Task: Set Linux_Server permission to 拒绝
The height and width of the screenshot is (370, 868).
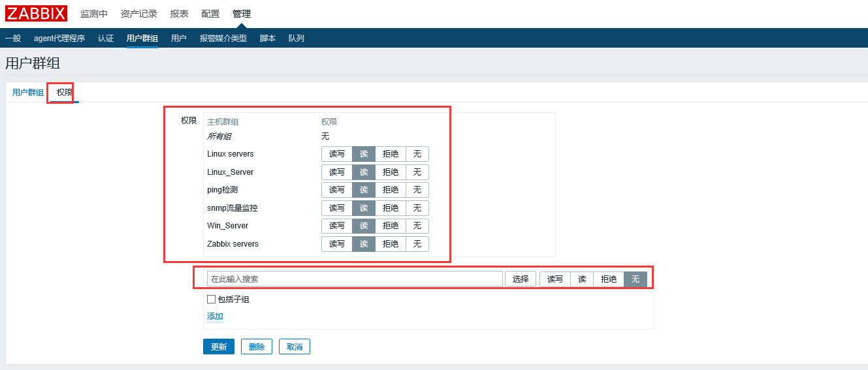Action: coord(391,172)
